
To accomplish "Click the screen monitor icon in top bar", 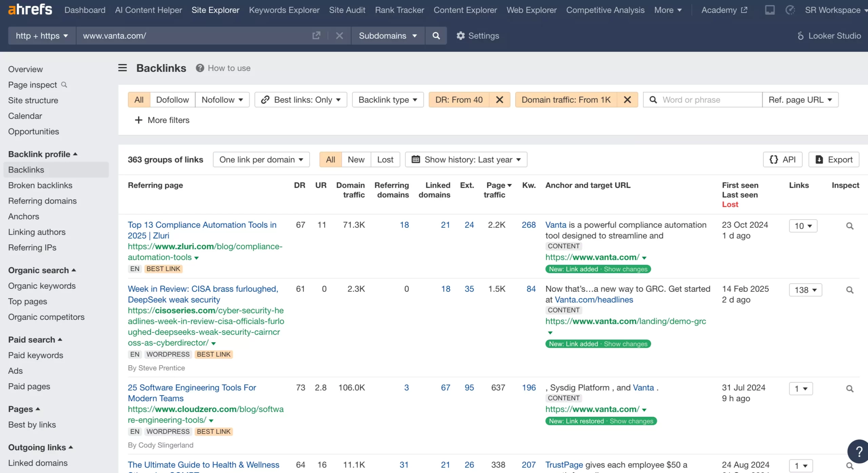I will tap(770, 10).
